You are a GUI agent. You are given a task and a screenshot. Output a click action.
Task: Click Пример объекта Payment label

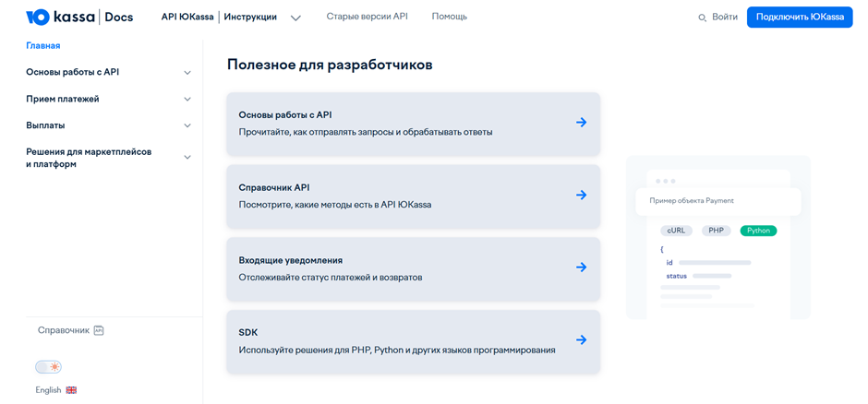coord(692,201)
